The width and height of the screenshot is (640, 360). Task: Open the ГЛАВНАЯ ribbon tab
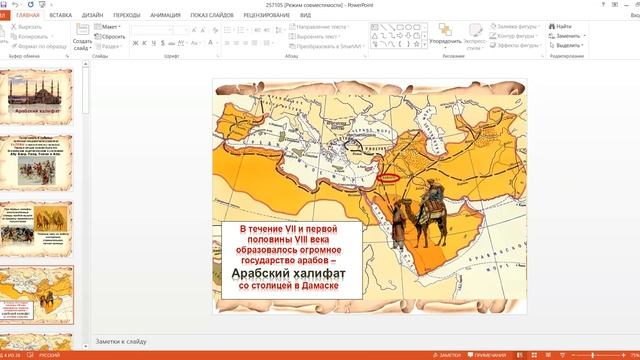(28, 15)
